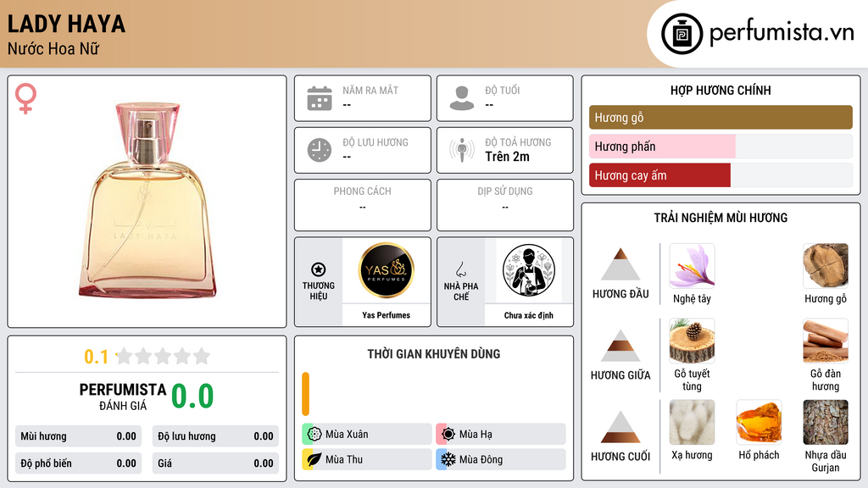868x488 pixels.
Task: Click the Mùi hương 0.00 score row
Action: tap(79, 436)
